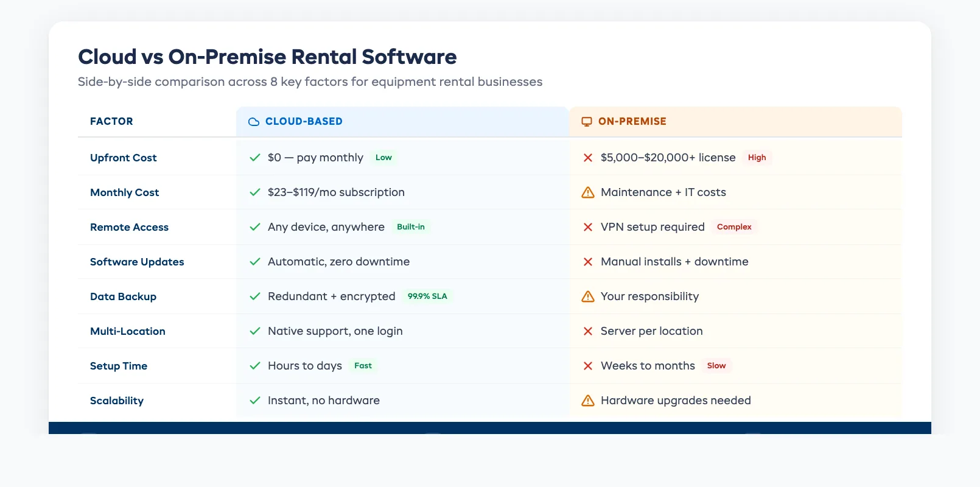Click the warning triangle beside Hardware upgrades needed

click(588, 401)
